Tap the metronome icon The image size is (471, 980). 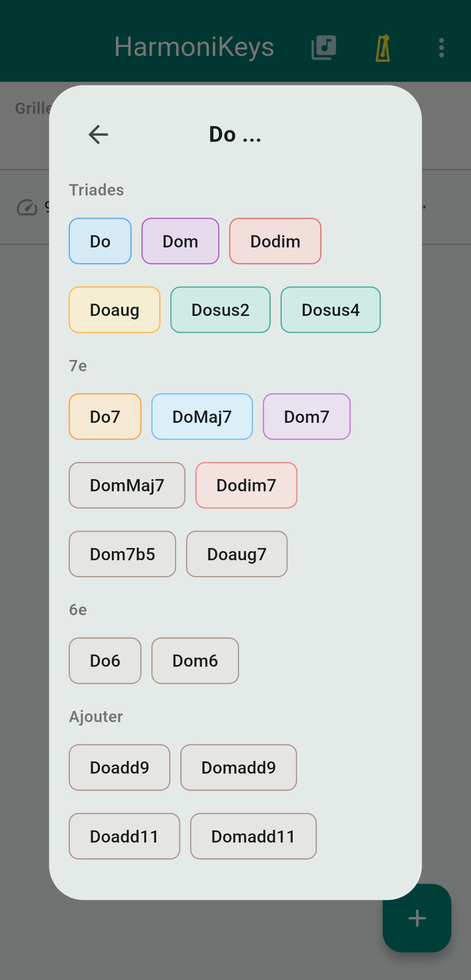[383, 48]
